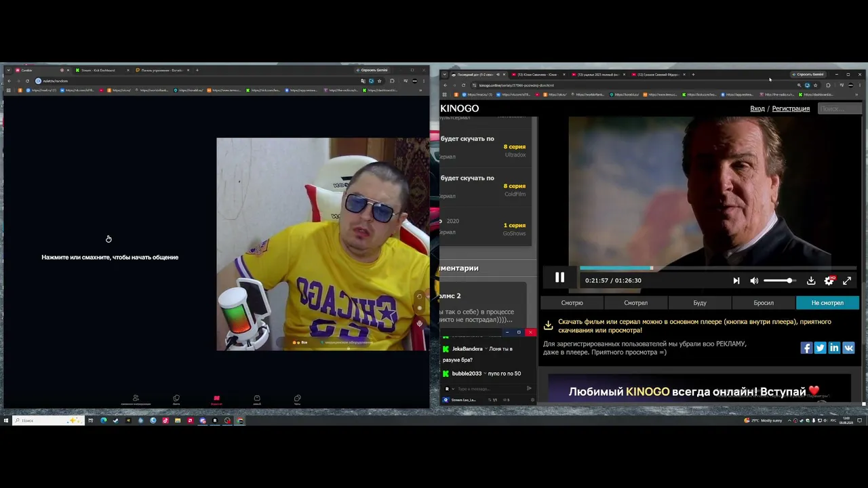Open the tab search dropdown in KINOGO browser

(x=444, y=75)
